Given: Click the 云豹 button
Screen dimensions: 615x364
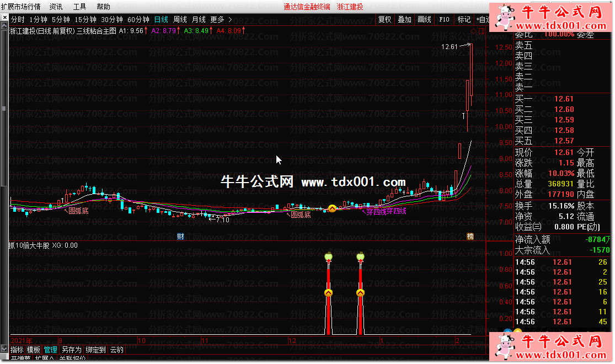Looking at the screenshot, I should 117,350.
